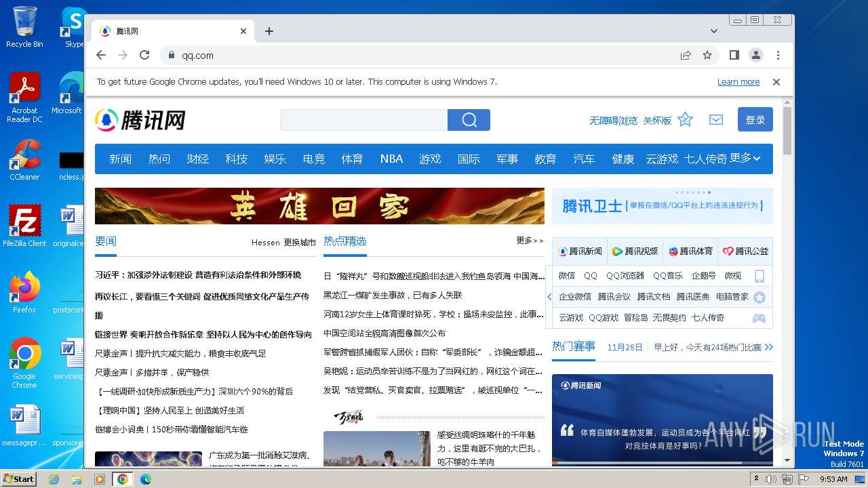Click the page scroll-down arrow
Viewport: 868px width, 488px height.
click(x=787, y=460)
